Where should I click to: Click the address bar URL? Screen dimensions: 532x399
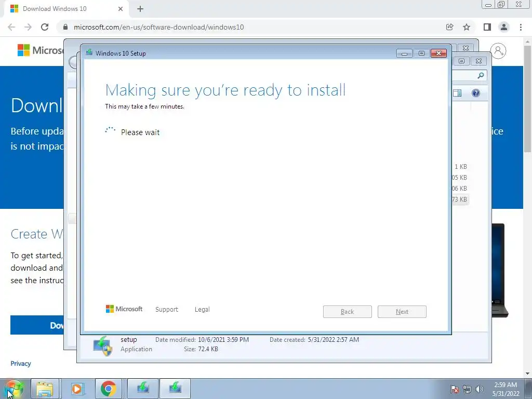point(159,27)
